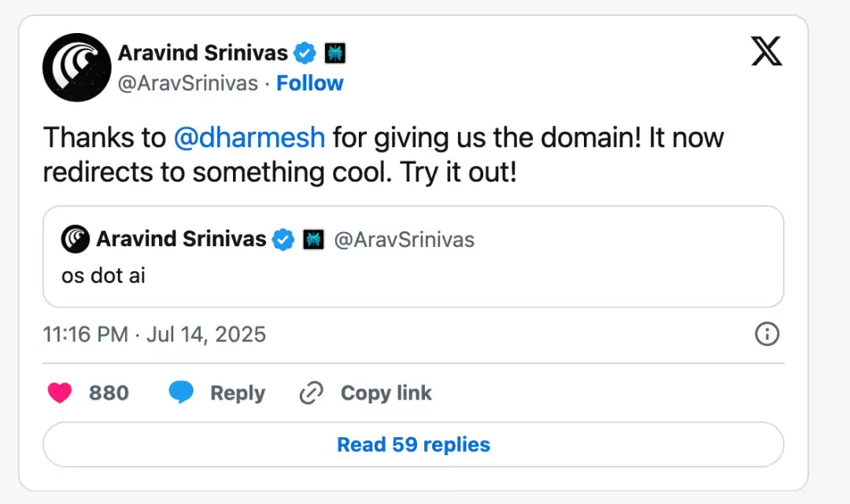Open the tweet info circle icon
The width and height of the screenshot is (850, 504).
767,334
